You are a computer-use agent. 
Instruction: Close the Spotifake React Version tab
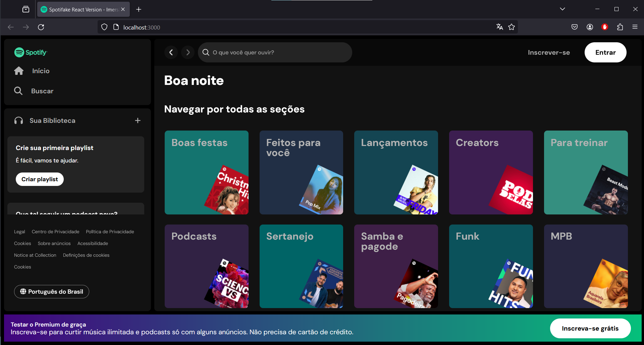pos(123,9)
